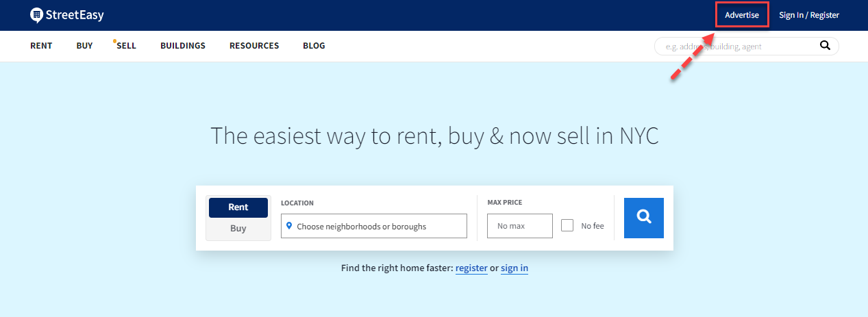Select the Rent toggle option
Screen dimensions: 868x317
click(238, 207)
